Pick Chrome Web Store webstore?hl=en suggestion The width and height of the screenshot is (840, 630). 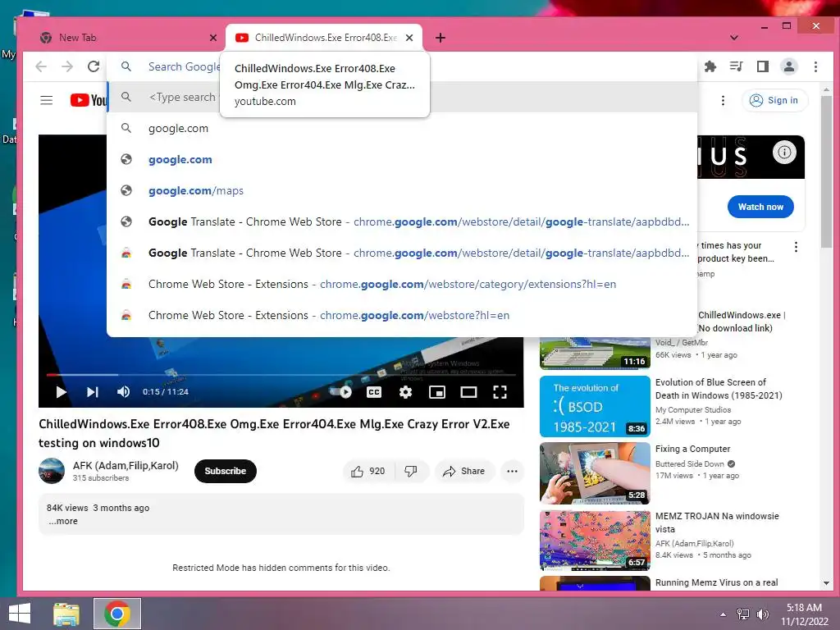click(x=402, y=315)
